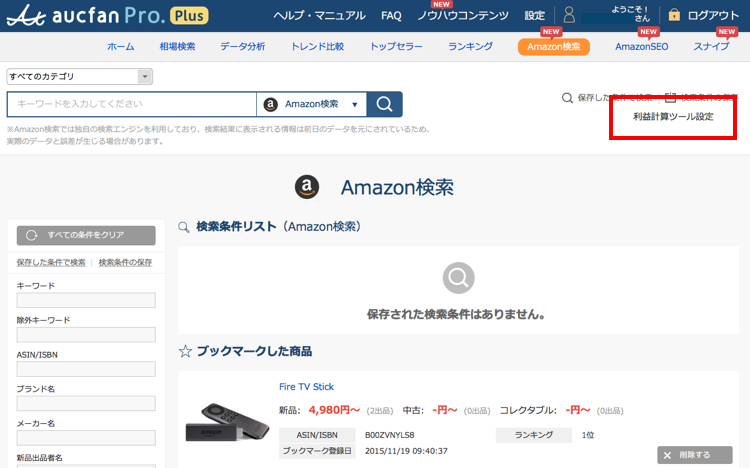Click the user profile icon in header
Image resolution: width=750 pixels, height=468 pixels.
(568, 16)
